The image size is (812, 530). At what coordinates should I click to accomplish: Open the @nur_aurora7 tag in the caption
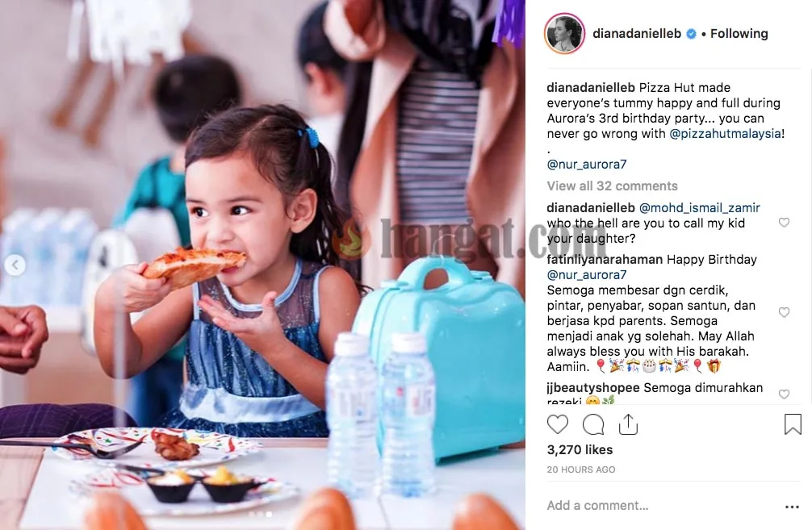pos(587,164)
